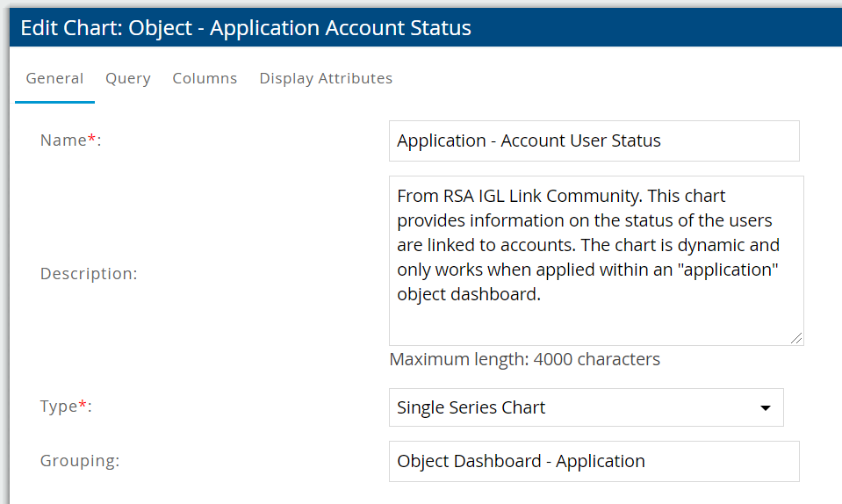Go to the Display Attributes tab
Viewport: 842px width, 504px height.
[326, 78]
